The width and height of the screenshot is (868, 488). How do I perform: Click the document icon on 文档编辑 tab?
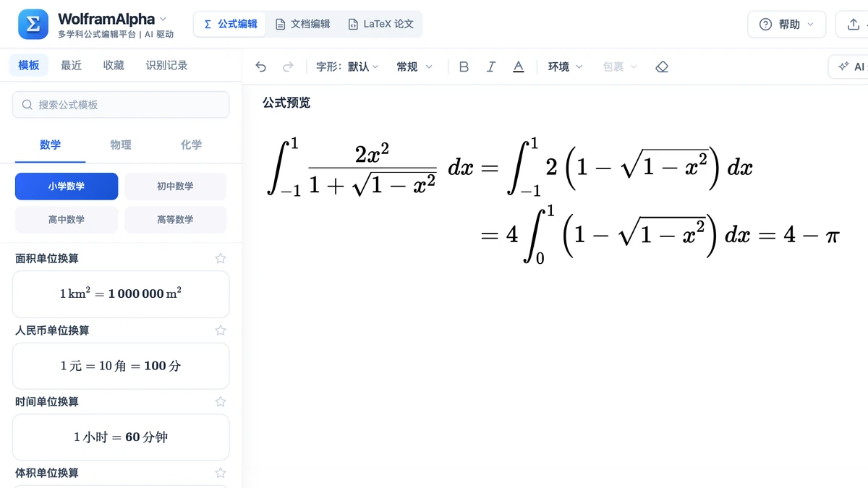click(x=281, y=24)
